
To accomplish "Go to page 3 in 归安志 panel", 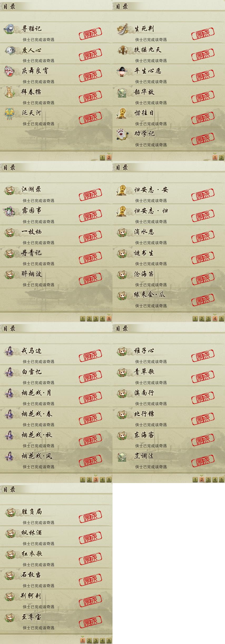I will pyautogui.click(x=208, y=319).
